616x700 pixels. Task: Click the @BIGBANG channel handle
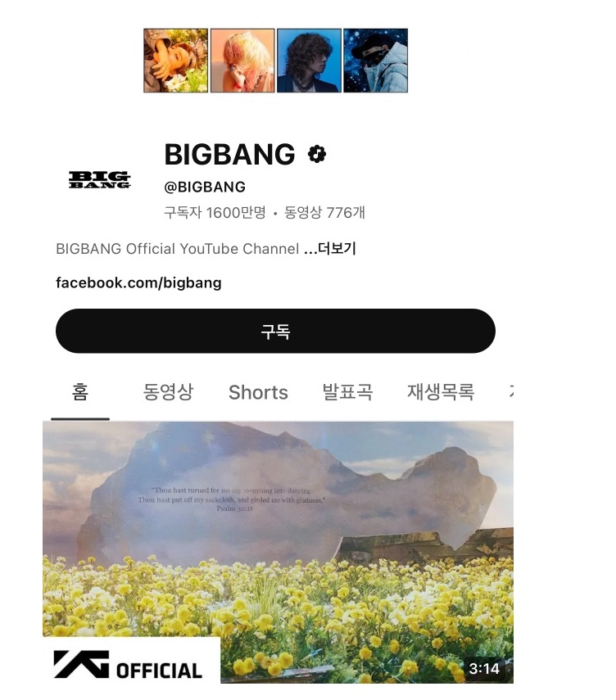point(205,187)
